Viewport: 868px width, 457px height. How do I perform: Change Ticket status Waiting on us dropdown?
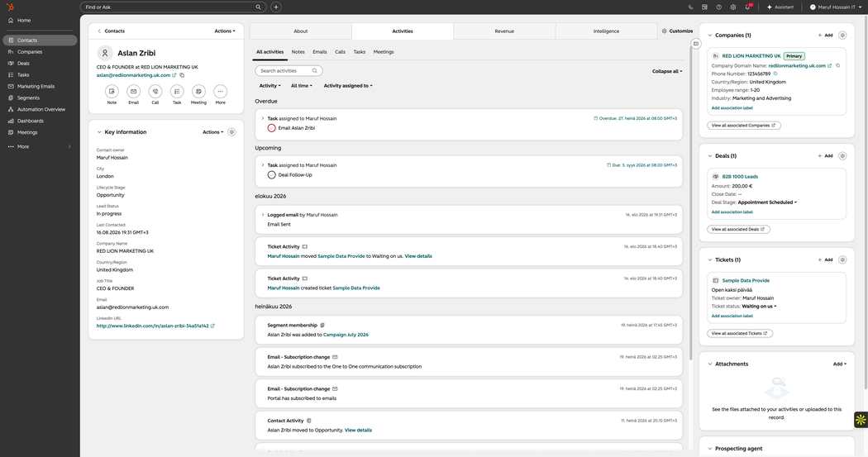[x=759, y=307]
